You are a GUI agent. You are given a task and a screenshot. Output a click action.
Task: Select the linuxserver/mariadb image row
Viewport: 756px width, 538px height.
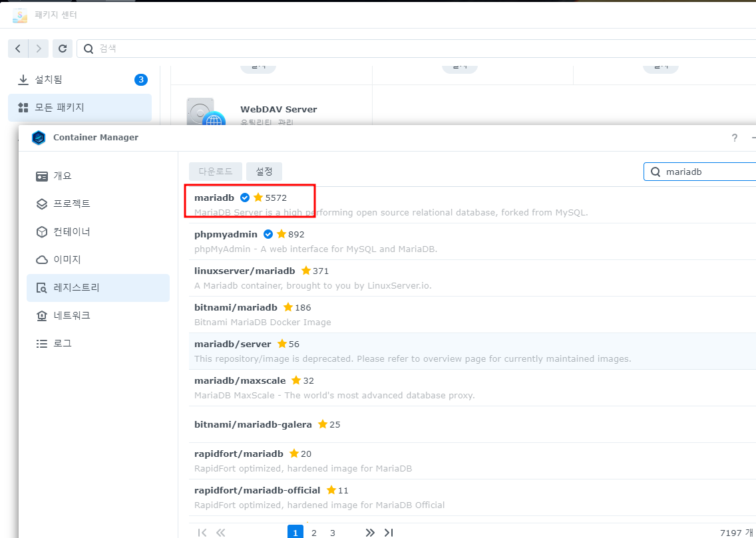tap(472, 279)
